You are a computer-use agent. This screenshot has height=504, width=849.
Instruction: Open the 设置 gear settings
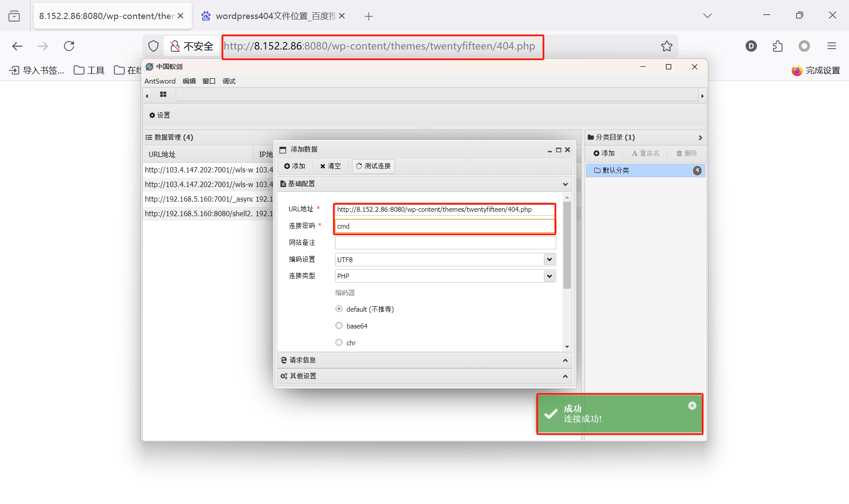(160, 115)
